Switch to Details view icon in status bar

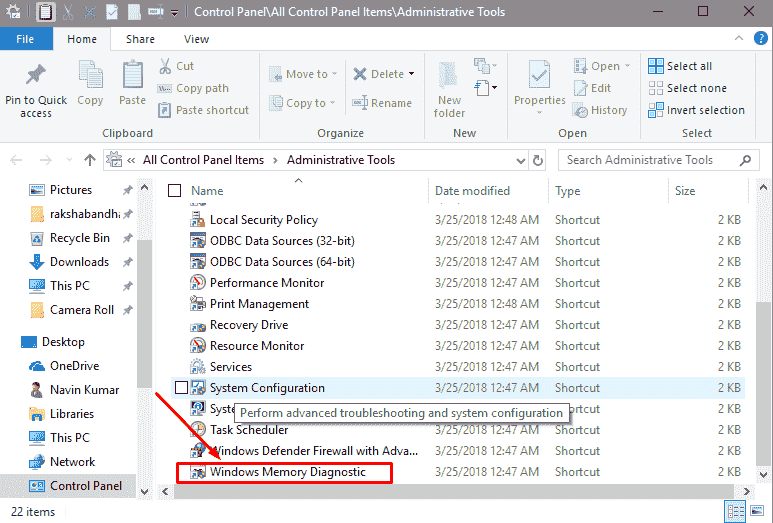point(736,511)
